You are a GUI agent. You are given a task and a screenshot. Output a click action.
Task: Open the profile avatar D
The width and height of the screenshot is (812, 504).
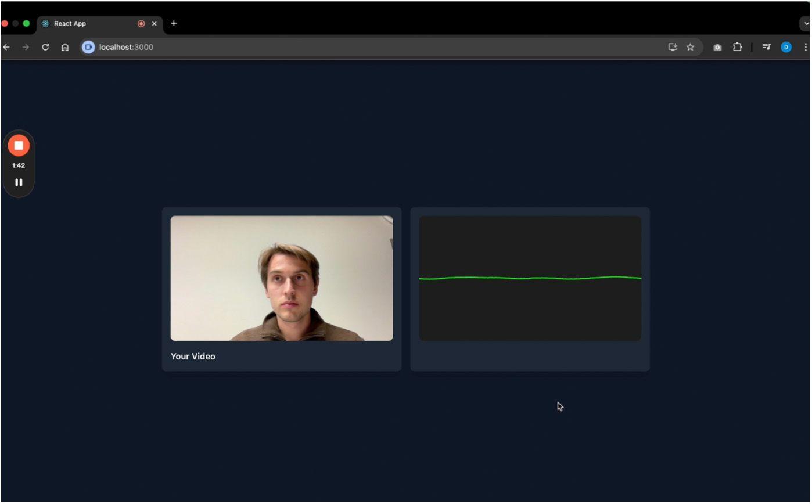point(786,47)
